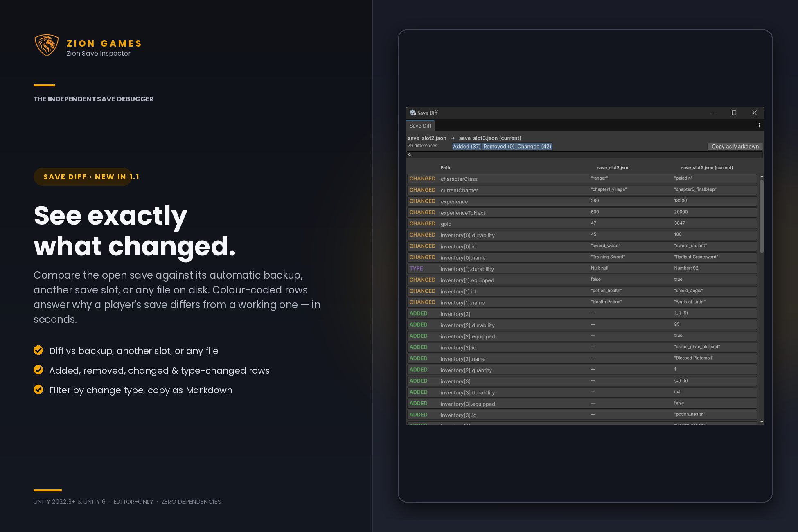
Task: Minimize the Save Diff window
Action: (714, 113)
